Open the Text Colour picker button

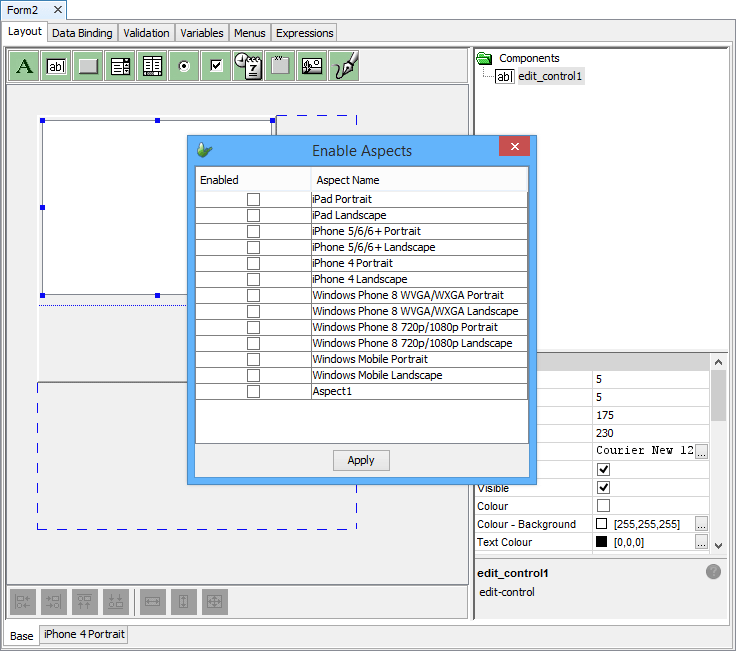point(702,542)
